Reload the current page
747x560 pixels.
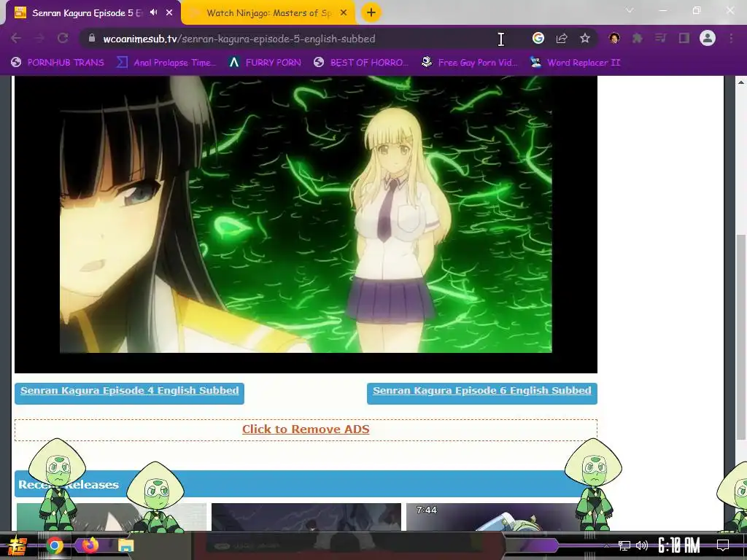click(63, 38)
